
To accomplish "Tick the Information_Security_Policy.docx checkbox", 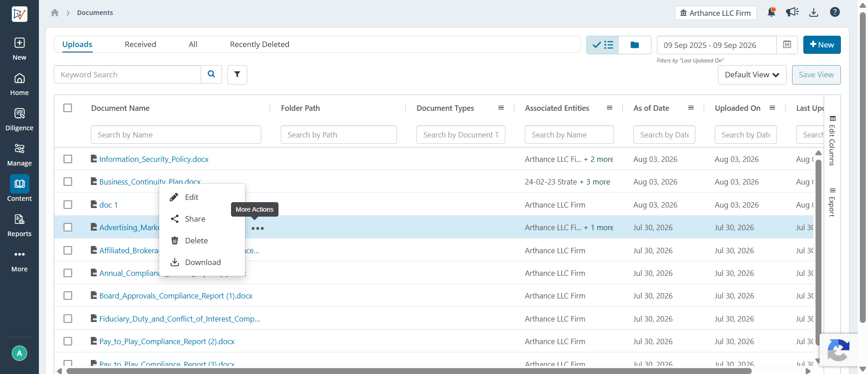I will 68,159.
